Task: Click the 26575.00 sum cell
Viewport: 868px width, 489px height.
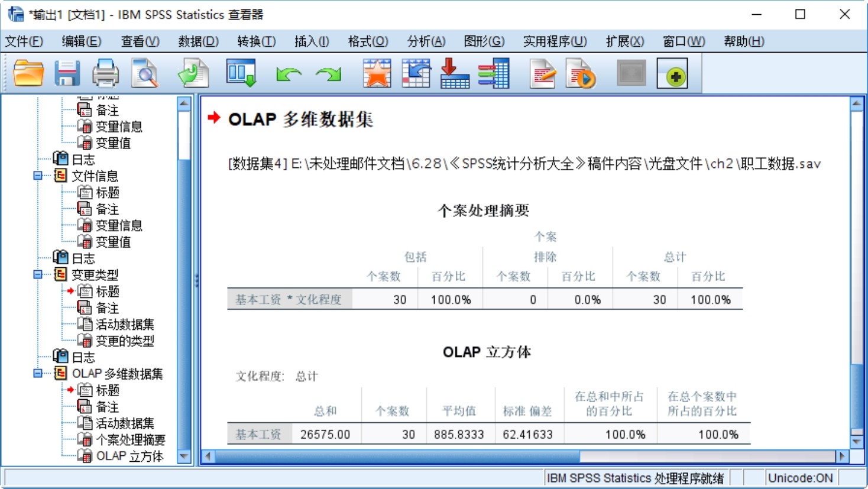Action: tap(325, 434)
